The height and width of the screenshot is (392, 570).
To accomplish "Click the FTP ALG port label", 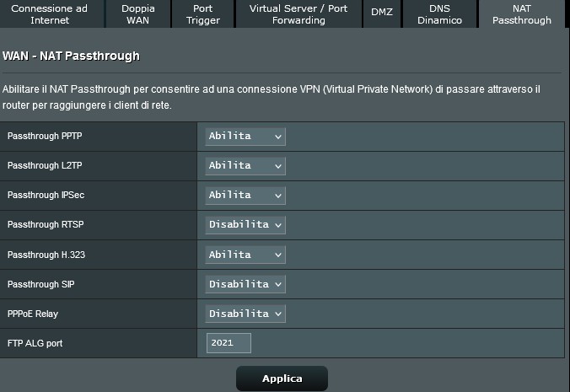I will (x=35, y=343).
